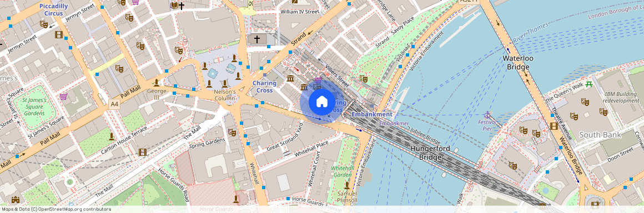Click theatre masks icon near Piccadilly Circus
The width and height of the screenshot is (644, 213).
[44, 24]
